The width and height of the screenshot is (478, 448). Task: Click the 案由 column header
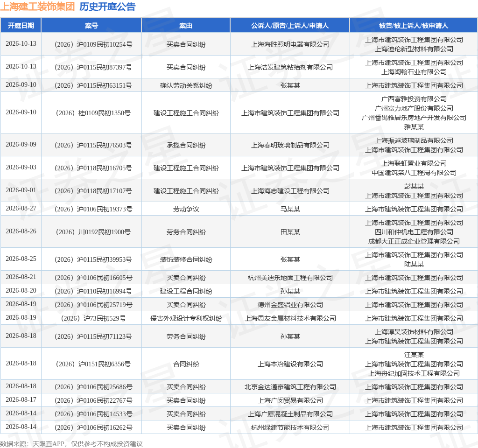186,26
